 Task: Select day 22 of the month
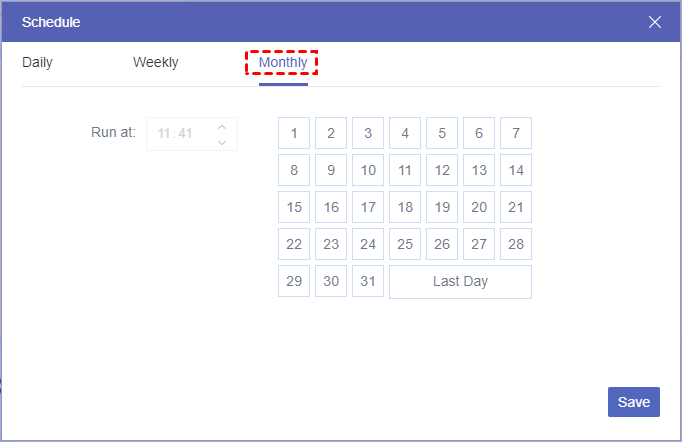coord(294,244)
